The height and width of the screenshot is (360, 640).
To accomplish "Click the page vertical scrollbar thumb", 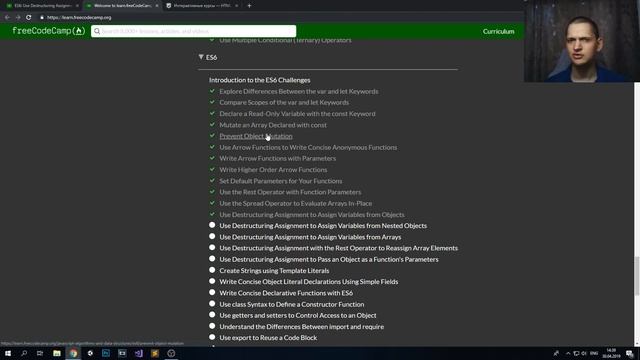I will 637,276.
